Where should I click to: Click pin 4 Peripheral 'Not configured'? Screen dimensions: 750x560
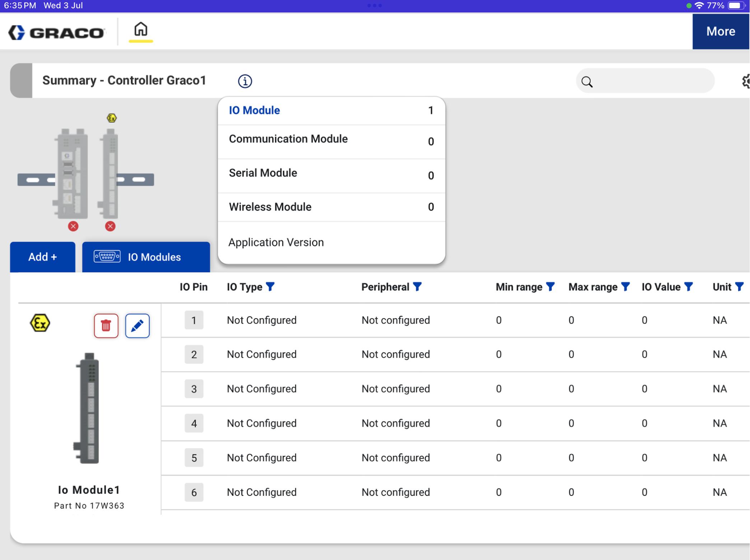coord(395,423)
